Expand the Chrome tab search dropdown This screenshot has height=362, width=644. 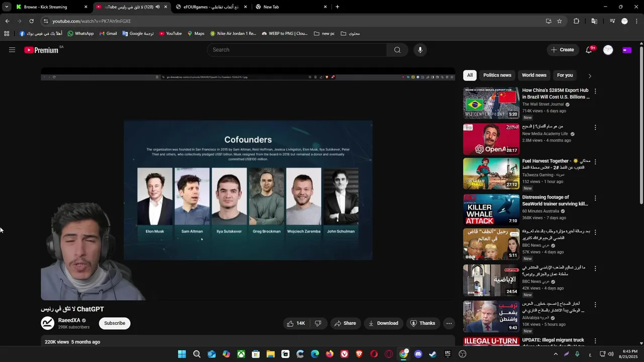[7, 7]
